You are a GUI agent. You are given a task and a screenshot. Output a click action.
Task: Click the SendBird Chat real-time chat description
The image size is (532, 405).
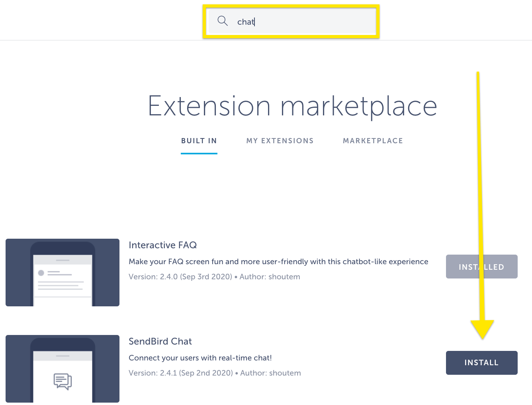click(200, 358)
